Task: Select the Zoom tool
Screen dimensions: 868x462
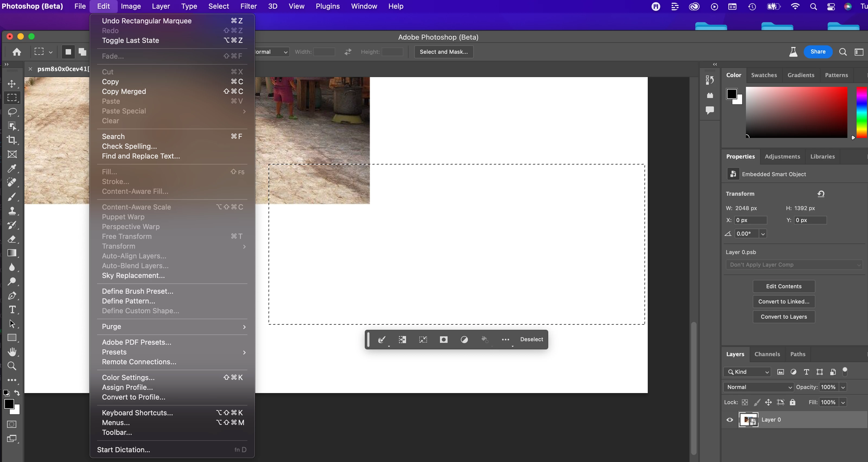Action: pyautogui.click(x=12, y=366)
